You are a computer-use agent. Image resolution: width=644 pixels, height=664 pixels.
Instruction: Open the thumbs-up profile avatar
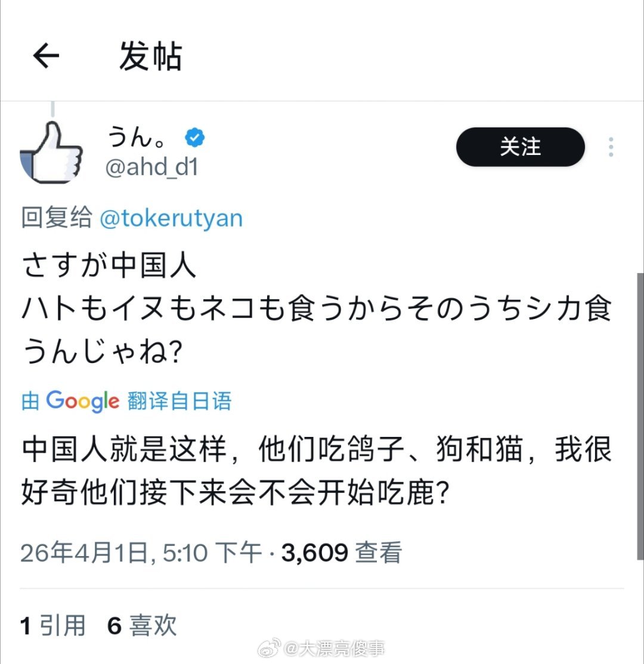[x=51, y=153]
